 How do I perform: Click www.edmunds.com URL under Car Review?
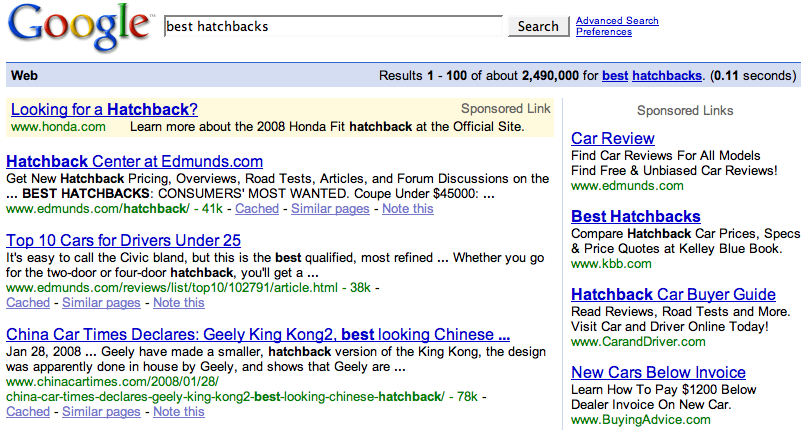pos(627,185)
